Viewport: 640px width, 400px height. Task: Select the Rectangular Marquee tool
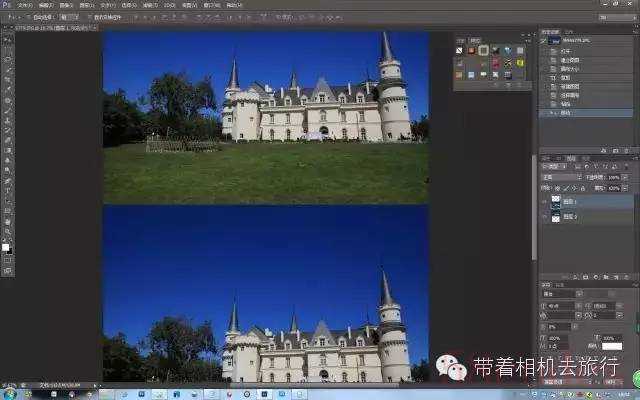[7, 50]
